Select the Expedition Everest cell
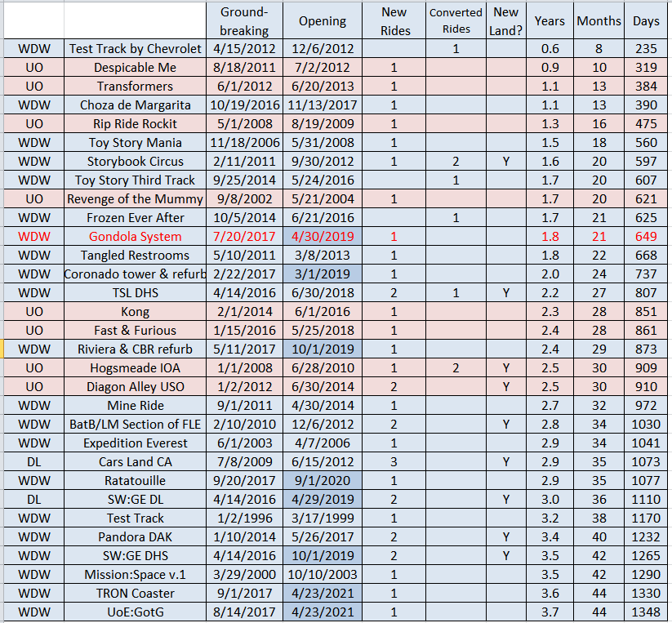 pos(135,443)
